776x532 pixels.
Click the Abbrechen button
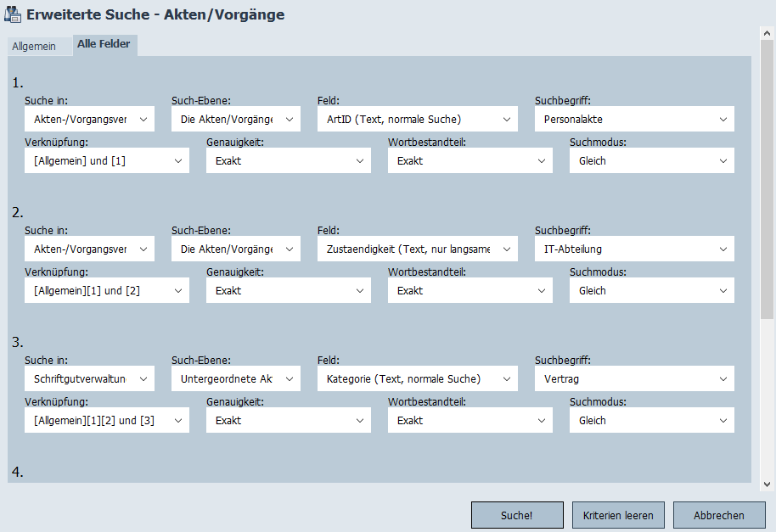tap(718, 515)
